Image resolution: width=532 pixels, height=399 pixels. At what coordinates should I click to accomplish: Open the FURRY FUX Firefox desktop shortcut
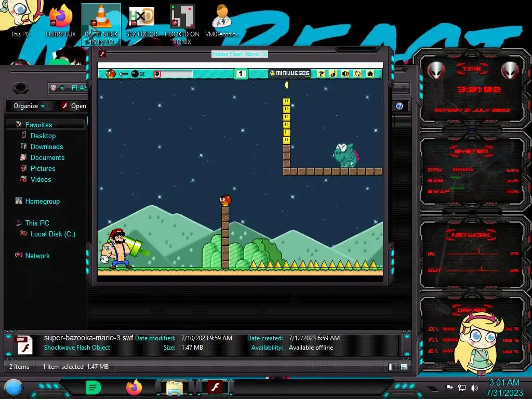pos(61,20)
